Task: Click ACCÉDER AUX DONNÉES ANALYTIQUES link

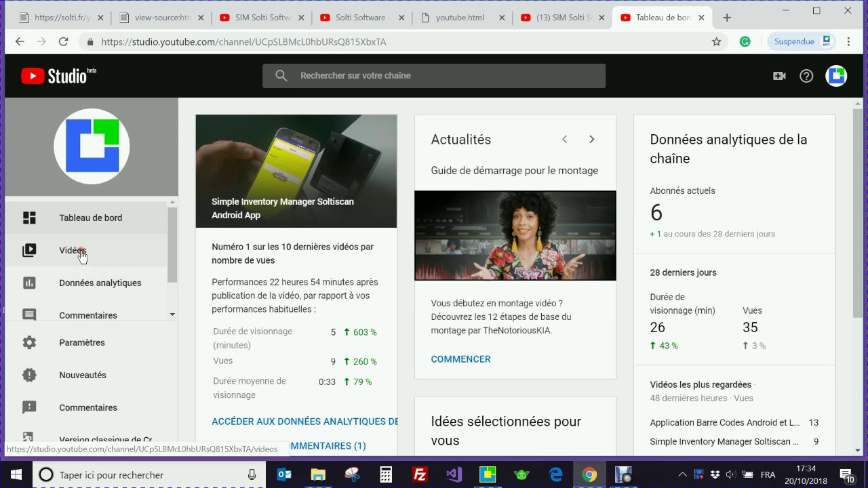Action: [x=305, y=422]
